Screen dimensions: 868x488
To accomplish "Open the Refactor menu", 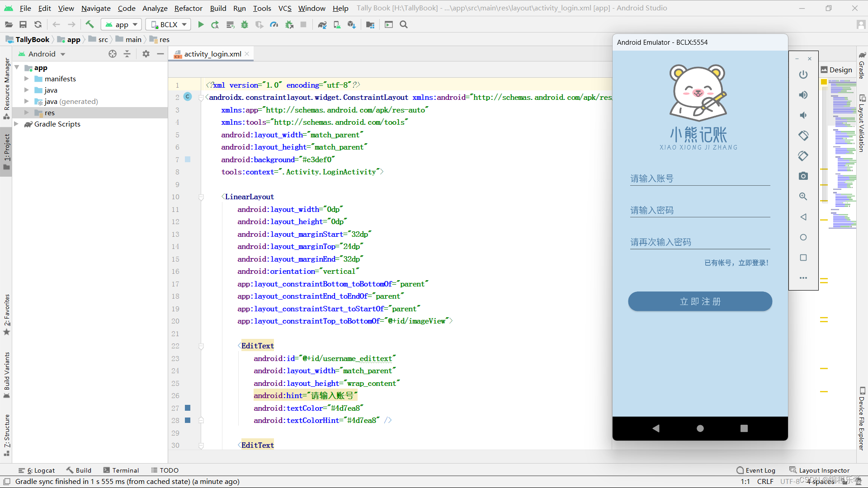I will [188, 8].
